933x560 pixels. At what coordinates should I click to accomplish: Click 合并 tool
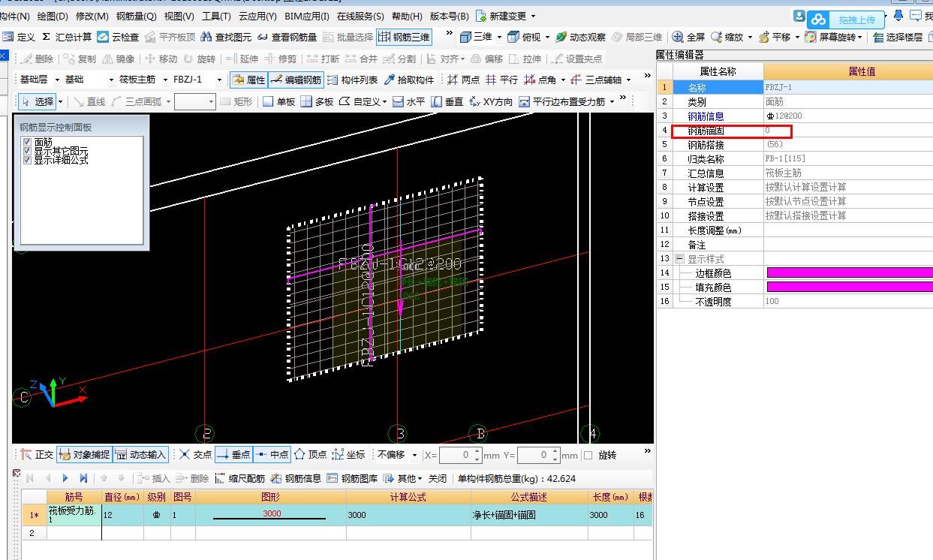pyautogui.click(x=361, y=59)
